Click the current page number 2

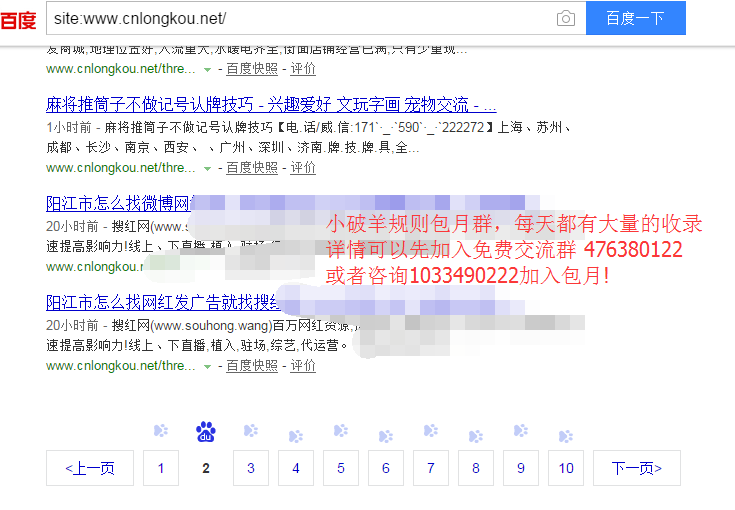206,468
